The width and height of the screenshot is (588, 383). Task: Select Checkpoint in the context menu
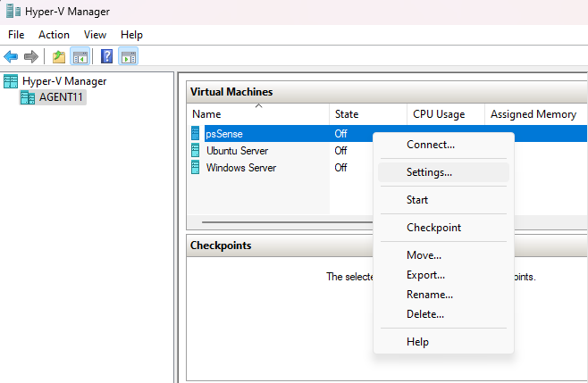[x=433, y=228]
